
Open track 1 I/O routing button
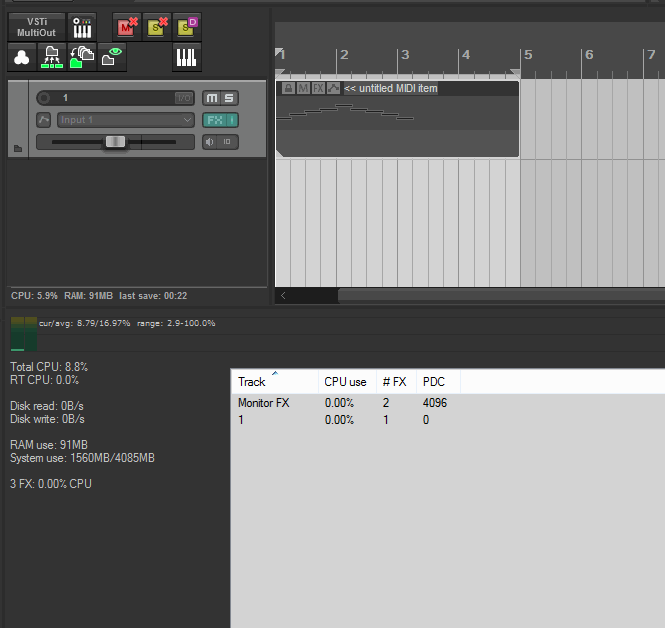184,98
